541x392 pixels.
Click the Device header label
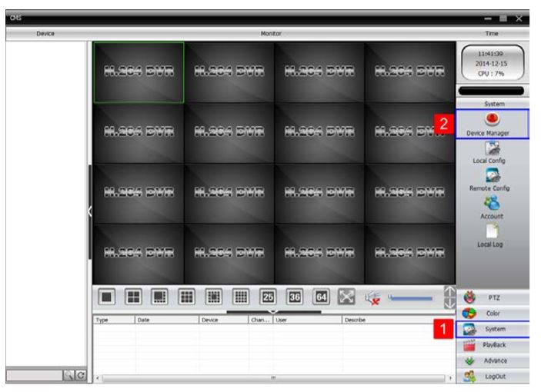45,33
